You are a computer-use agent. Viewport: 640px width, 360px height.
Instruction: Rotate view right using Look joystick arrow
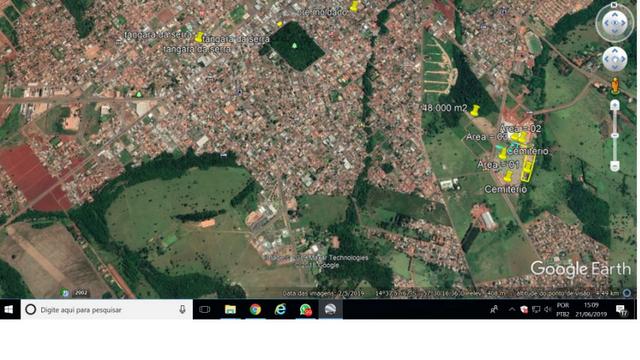(x=624, y=23)
